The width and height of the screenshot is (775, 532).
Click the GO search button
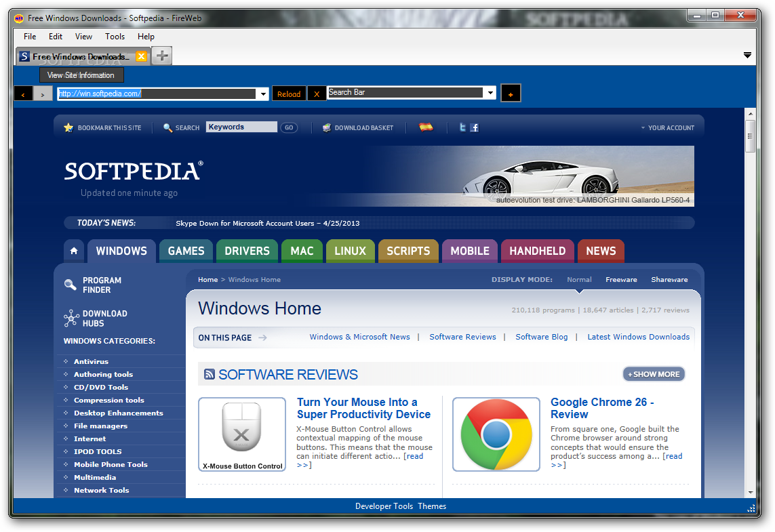tap(289, 127)
